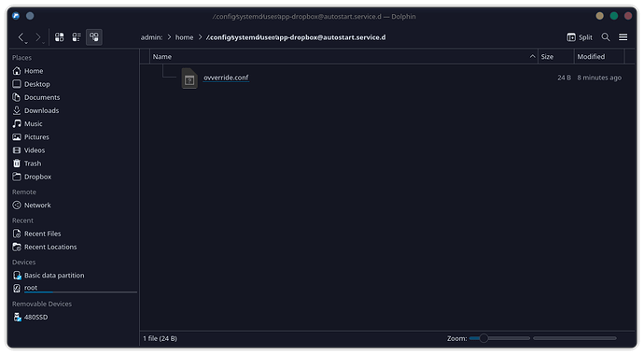Minimize window with yellow button
Image resolution: width=644 pixels, height=355 pixels.
point(599,16)
